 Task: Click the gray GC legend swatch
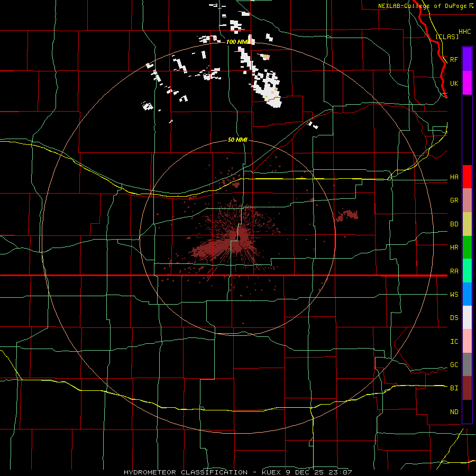tap(467, 364)
